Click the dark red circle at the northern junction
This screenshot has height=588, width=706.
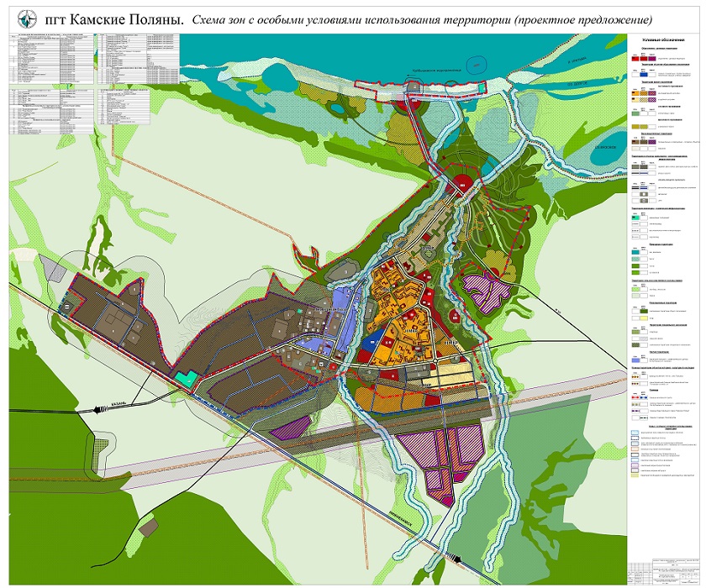[462, 184]
